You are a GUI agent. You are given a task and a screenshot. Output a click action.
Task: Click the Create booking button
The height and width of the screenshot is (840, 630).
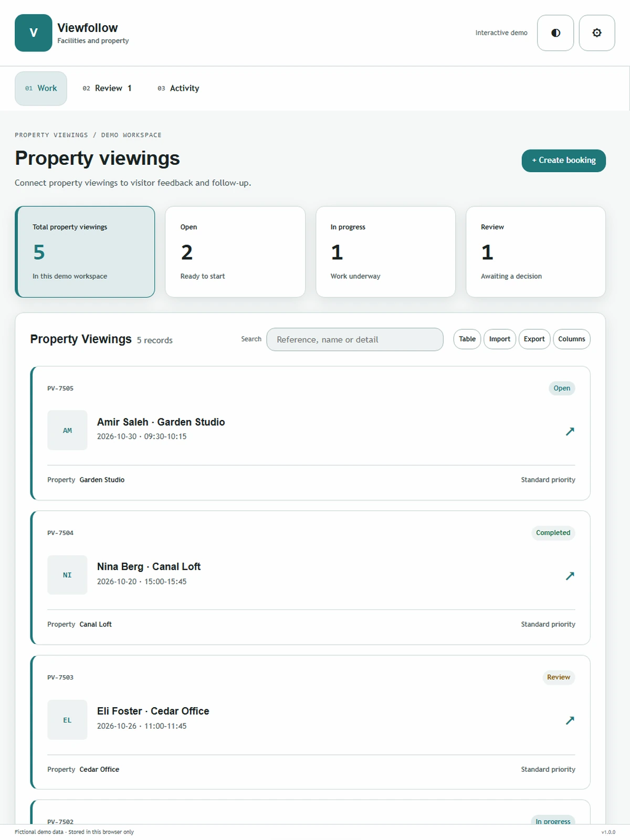point(563,160)
